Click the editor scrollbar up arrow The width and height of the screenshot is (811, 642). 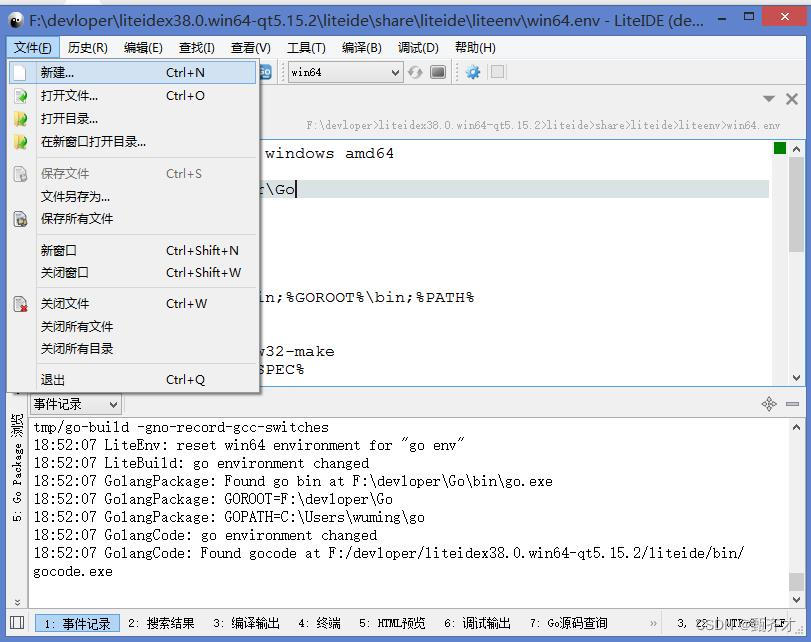(x=797, y=149)
